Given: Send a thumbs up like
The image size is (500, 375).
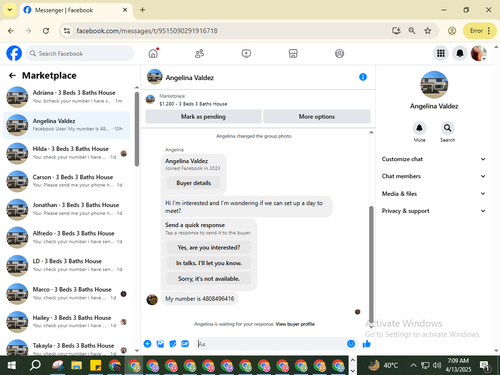Looking at the screenshot, I should coord(367,344).
